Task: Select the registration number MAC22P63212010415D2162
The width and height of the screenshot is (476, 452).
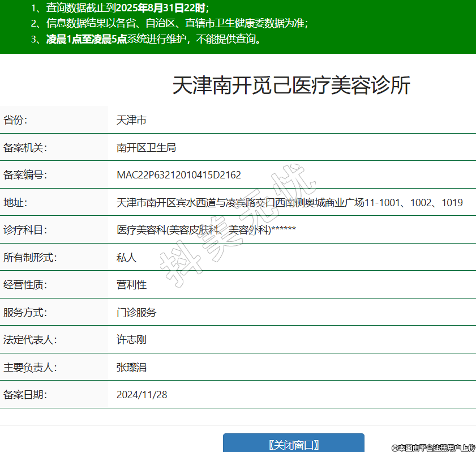Action: tap(179, 175)
